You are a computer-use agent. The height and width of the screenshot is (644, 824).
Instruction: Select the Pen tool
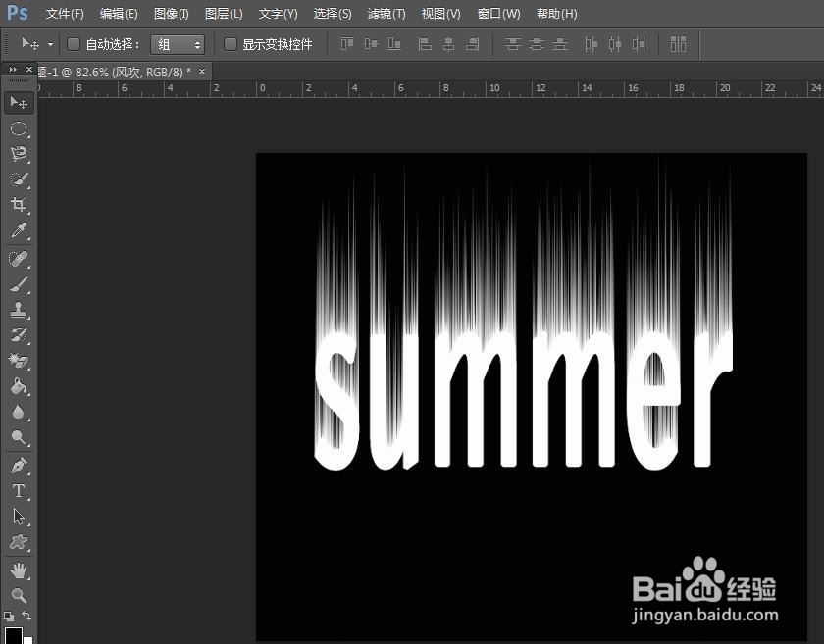pyautogui.click(x=19, y=466)
